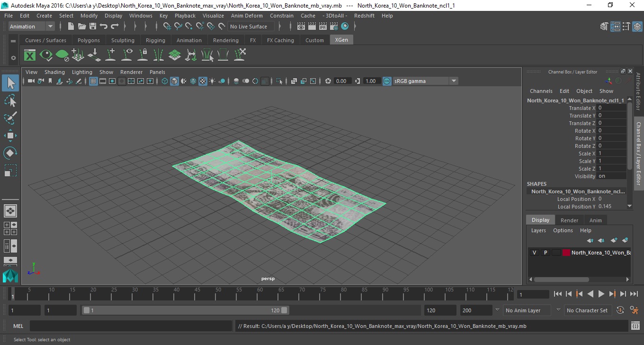Toggle use all lights in viewport
The image size is (644, 345).
click(x=212, y=81)
